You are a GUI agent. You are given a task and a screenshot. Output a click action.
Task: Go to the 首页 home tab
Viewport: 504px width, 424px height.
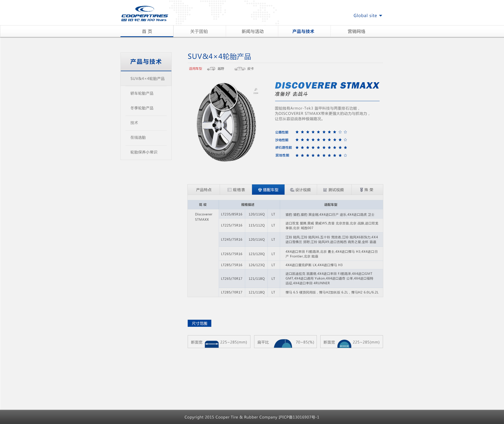tap(147, 31)
